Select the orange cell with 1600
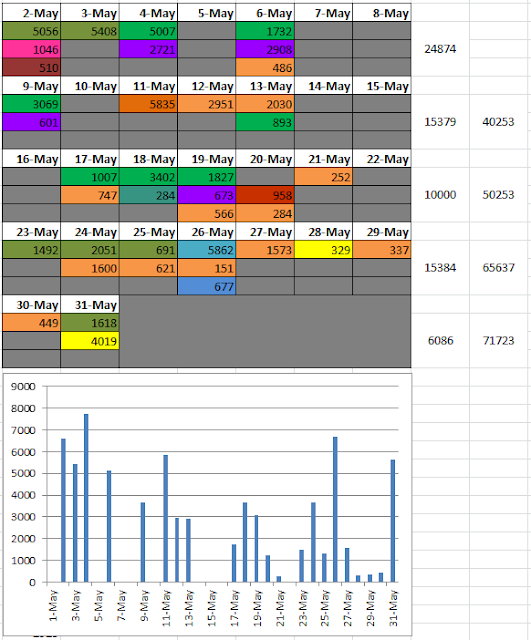Screen dimensions: 531x640 tap(90, 268)
